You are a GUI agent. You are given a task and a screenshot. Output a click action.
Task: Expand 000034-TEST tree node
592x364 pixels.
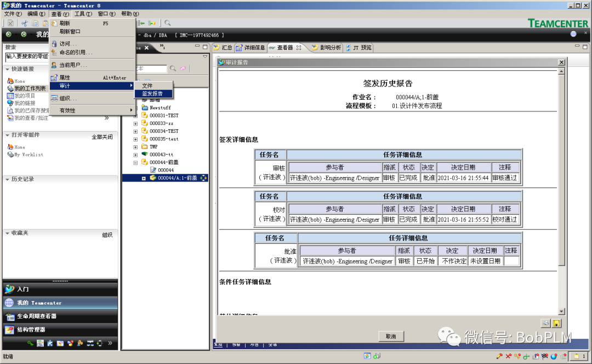pos(135,132)
